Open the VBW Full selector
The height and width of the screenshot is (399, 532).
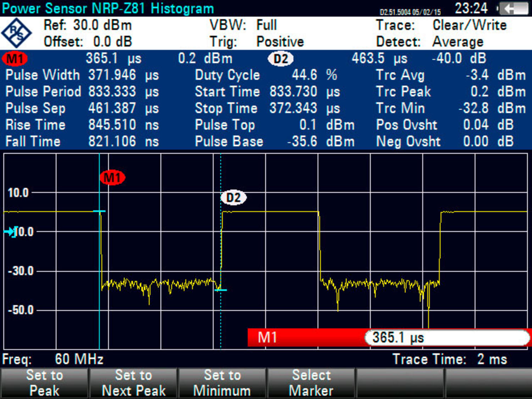click(x=267, y=25)
